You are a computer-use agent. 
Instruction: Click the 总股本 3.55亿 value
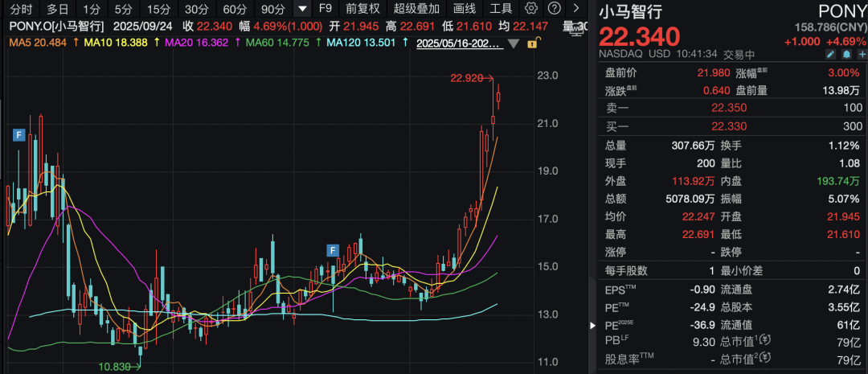[844, 307]
